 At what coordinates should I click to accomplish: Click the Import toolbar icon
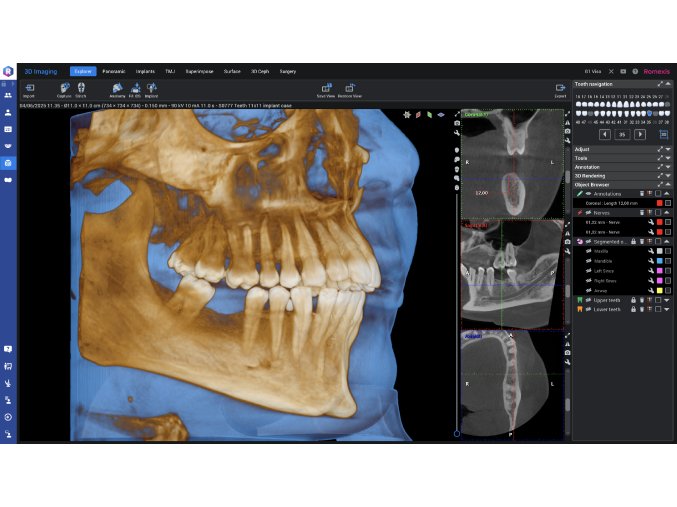click(x=29, y=88)
